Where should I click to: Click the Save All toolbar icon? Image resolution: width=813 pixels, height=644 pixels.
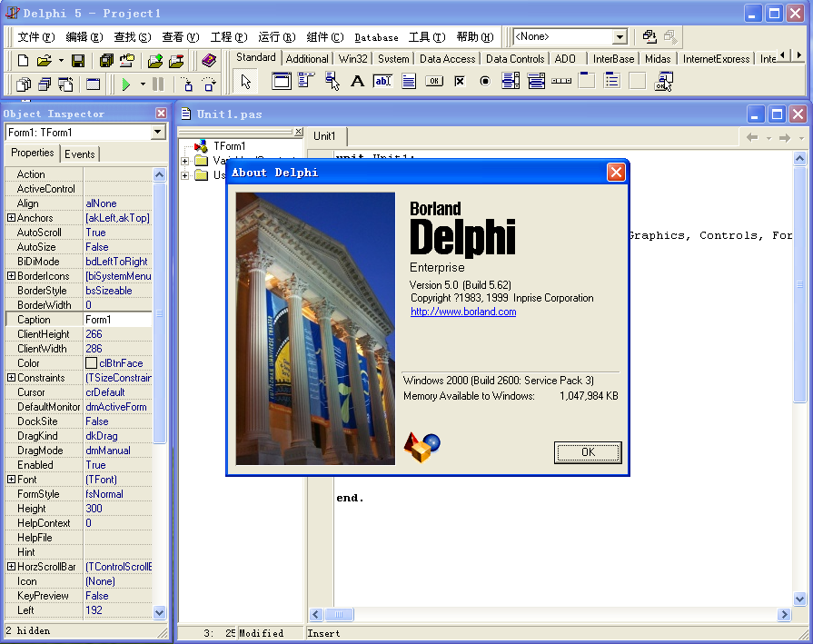[106, 61]
